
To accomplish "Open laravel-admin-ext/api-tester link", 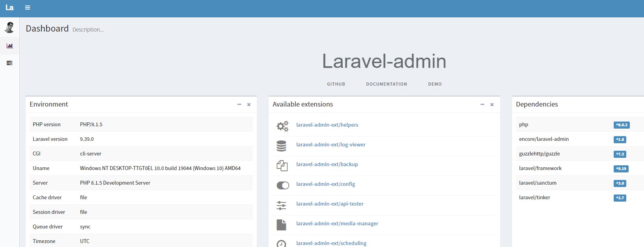I will [330, 204].
